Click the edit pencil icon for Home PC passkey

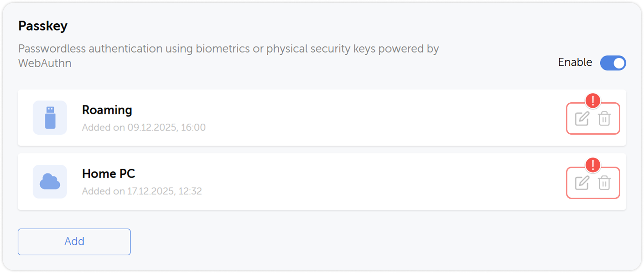[582, 183]
